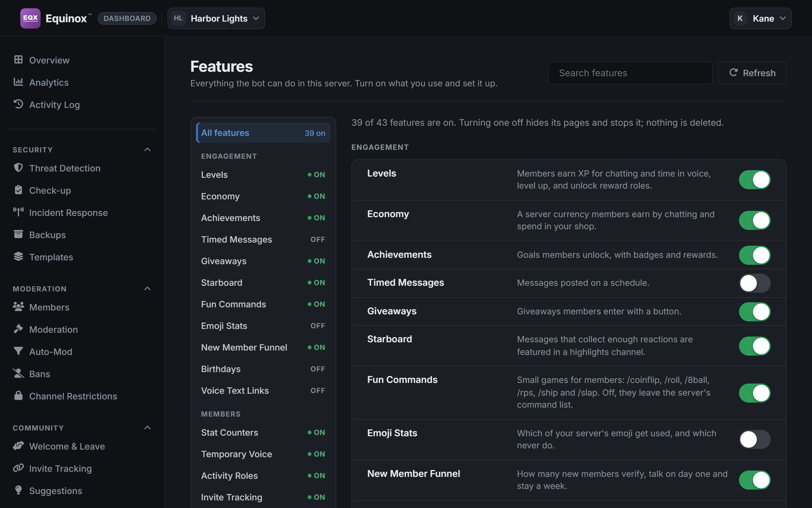
Task: Open the Kane account dropdown
Action: pos(760,18)
